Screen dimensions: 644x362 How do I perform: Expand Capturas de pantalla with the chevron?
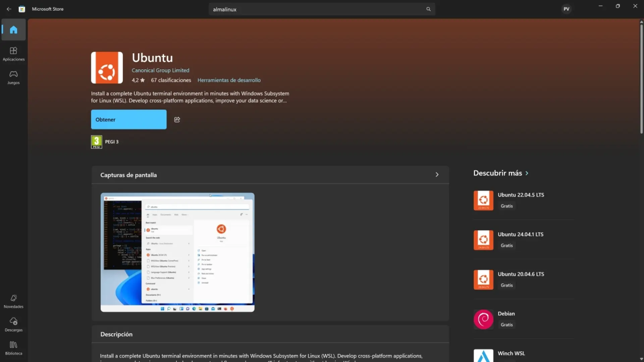point(437,175)
